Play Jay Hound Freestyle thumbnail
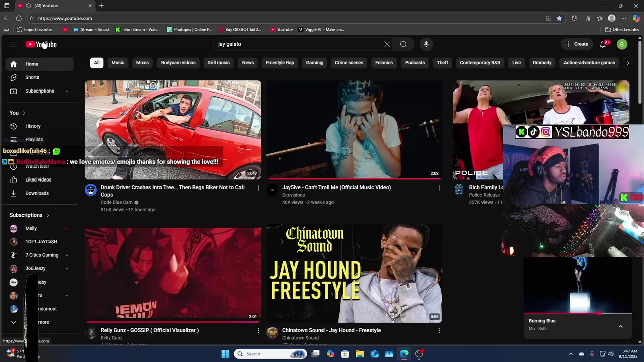Image resolution: width=644 pixels, height=362 pixels. click(354, 273)
